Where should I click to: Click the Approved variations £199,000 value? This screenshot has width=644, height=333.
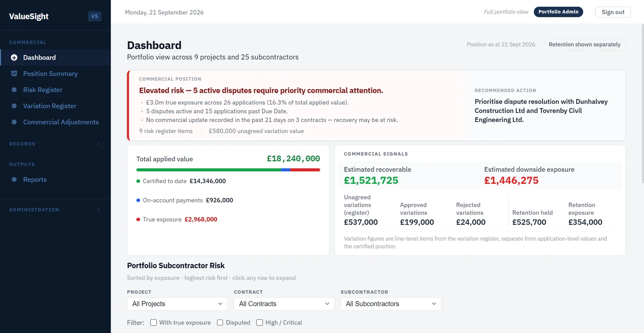pos(417,222)
